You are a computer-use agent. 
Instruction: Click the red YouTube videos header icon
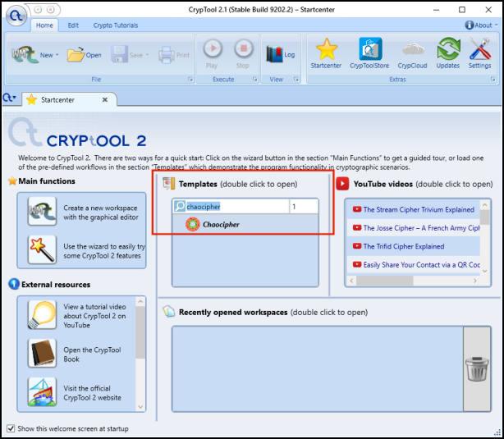pos(342,184)
